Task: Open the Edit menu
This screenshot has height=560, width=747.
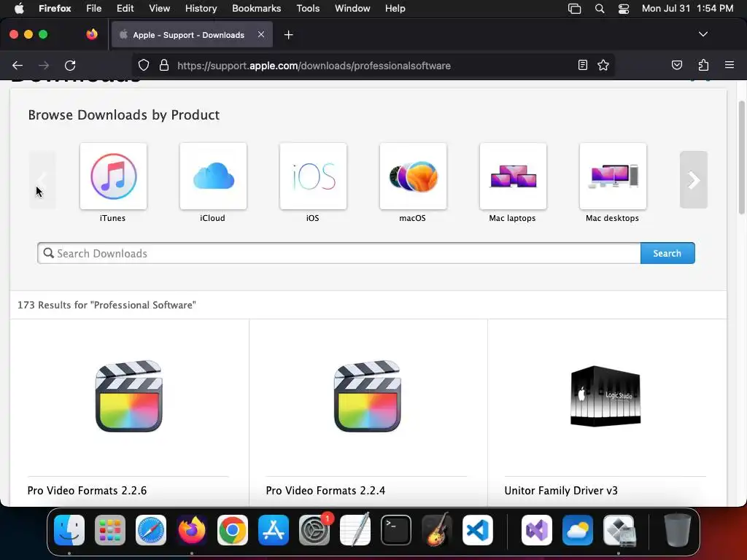Action: tap(125, 9)
